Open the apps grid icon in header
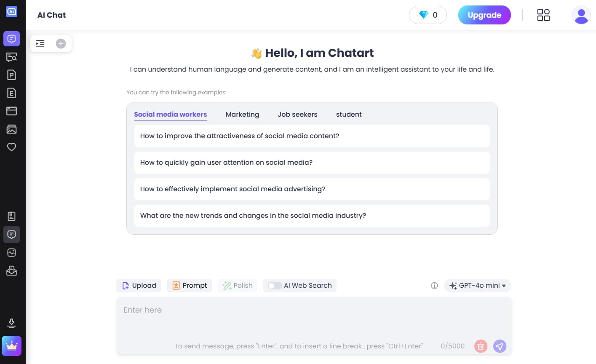The width and height of the screenshot is (596, 364). tap(543, 15)
